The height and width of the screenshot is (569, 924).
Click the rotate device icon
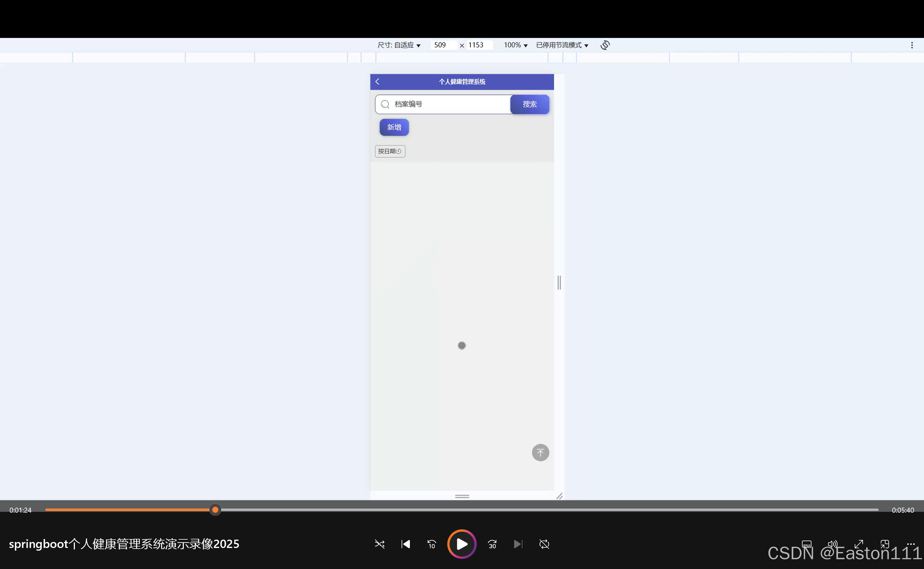pos(605,45)
